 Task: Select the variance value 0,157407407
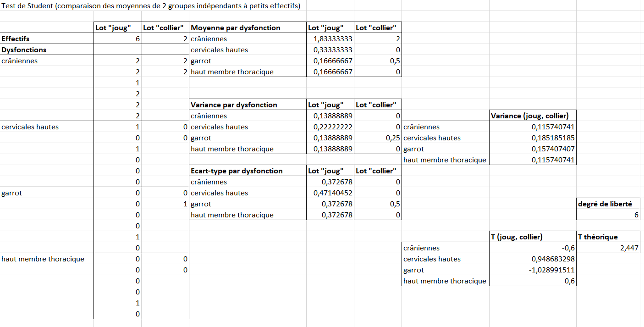(x=532, y=149)
